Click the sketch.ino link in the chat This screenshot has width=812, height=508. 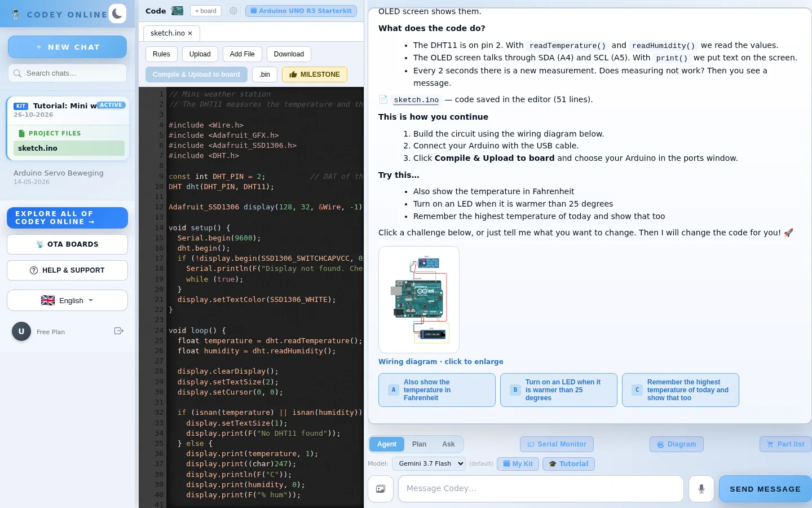click(x=416, y=100)
